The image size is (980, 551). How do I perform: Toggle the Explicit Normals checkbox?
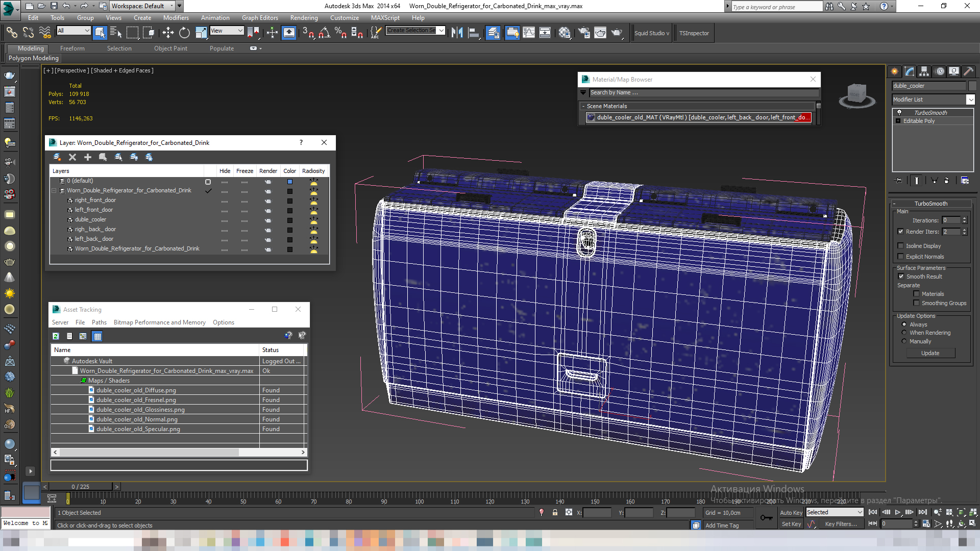click(901, 257)
